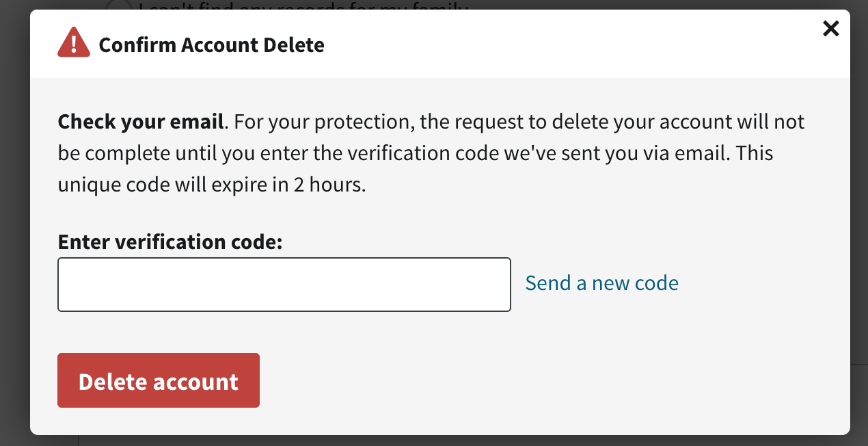The width and height of the screenshot is (868, 446).
Task: Select the partially hidden records radio button
Action: click(119, 5)
